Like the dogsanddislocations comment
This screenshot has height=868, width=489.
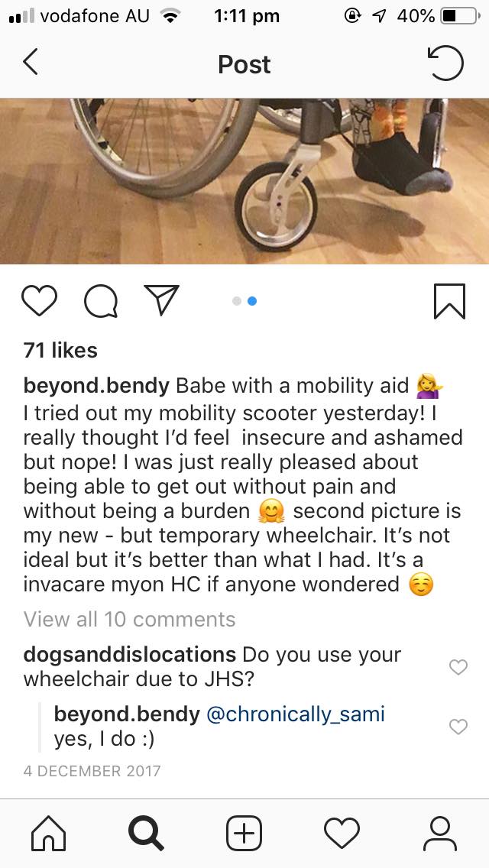tap(458, 667)
